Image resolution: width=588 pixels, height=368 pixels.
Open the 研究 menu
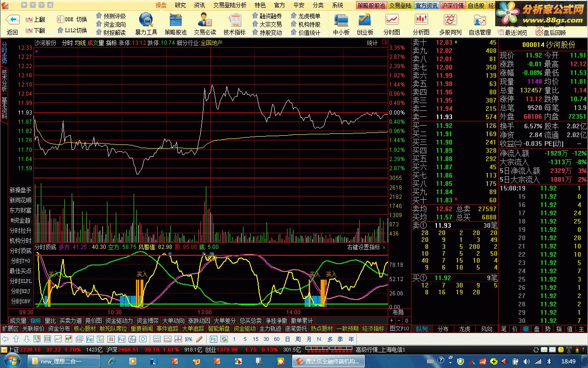coord(181,5)
